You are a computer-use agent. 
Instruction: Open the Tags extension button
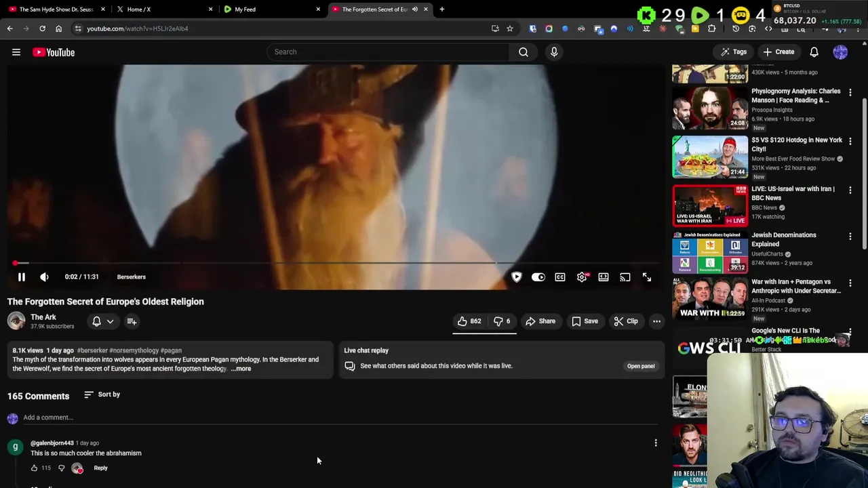tap(734, 52)
